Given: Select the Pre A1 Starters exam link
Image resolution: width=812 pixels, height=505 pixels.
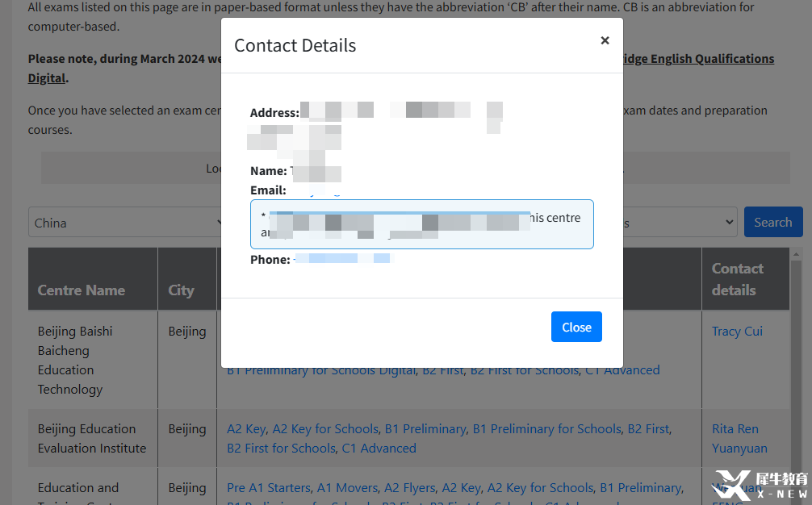Looking at the screenshot, I should pyautogui.click(x=268, y=487).
